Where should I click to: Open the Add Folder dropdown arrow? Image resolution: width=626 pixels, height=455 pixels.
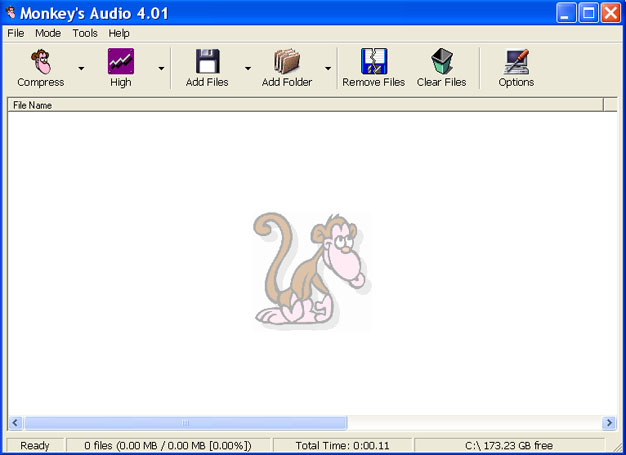click(x=327, y=70)
